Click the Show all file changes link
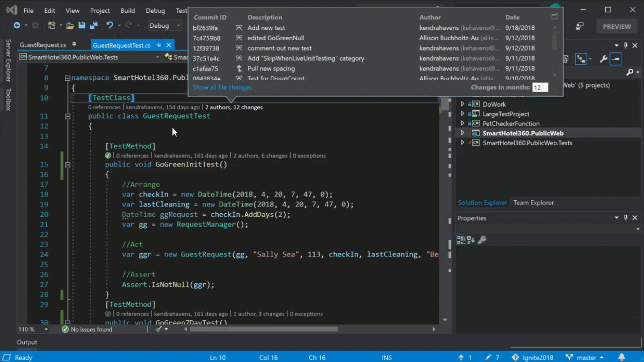This screenshot has width=644, height=362. coord(222,88)
